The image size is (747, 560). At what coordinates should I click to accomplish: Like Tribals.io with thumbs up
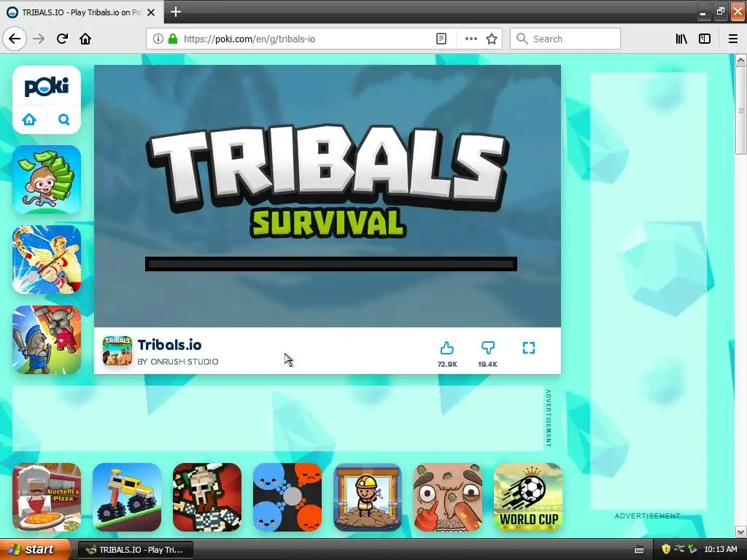[447, 348]
